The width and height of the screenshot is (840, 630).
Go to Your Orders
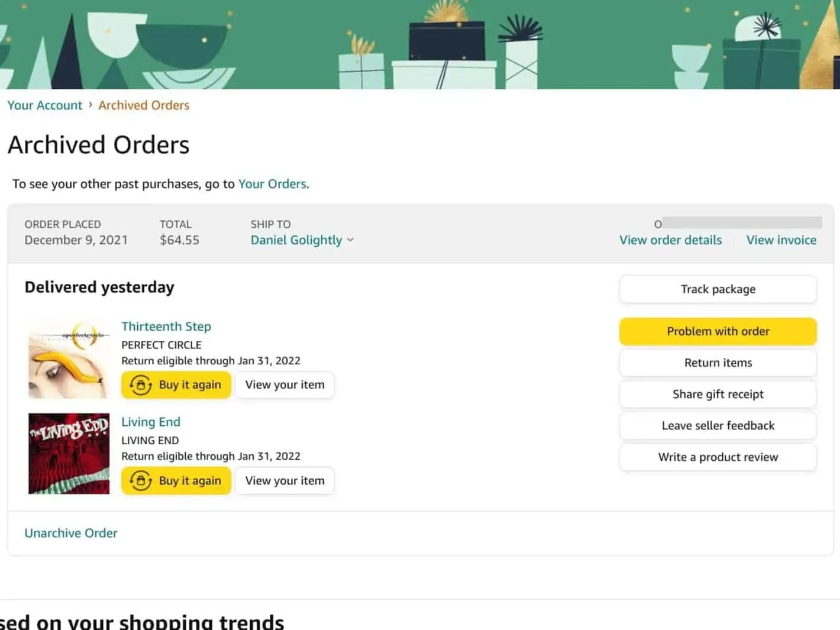click(272, 184)
